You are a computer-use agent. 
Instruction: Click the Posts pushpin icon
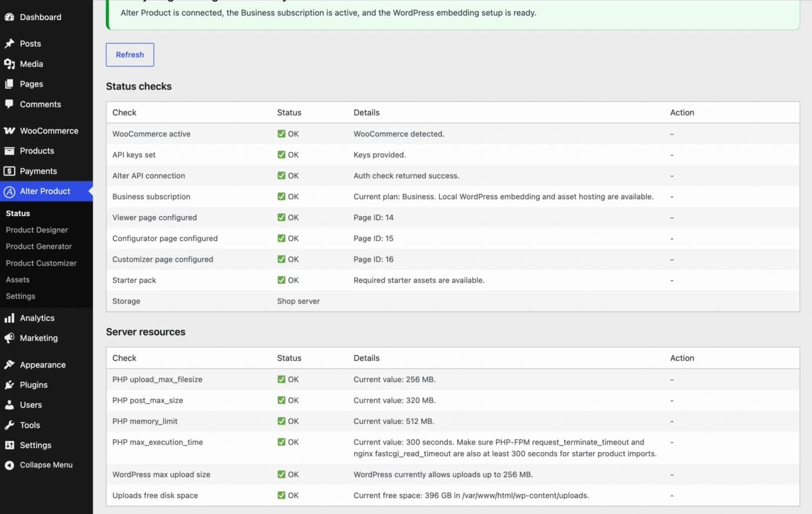click(x=9, y=44)
